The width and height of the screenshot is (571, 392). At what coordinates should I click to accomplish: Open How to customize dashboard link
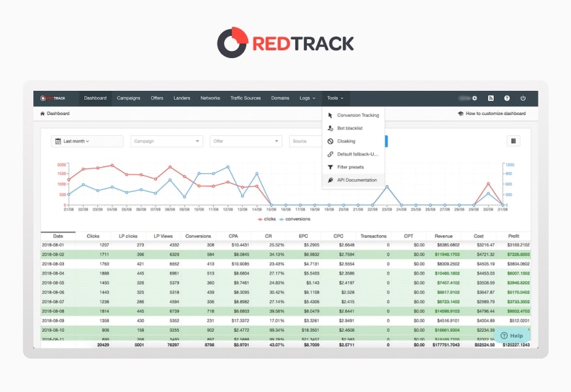click(x=493, y=114)
